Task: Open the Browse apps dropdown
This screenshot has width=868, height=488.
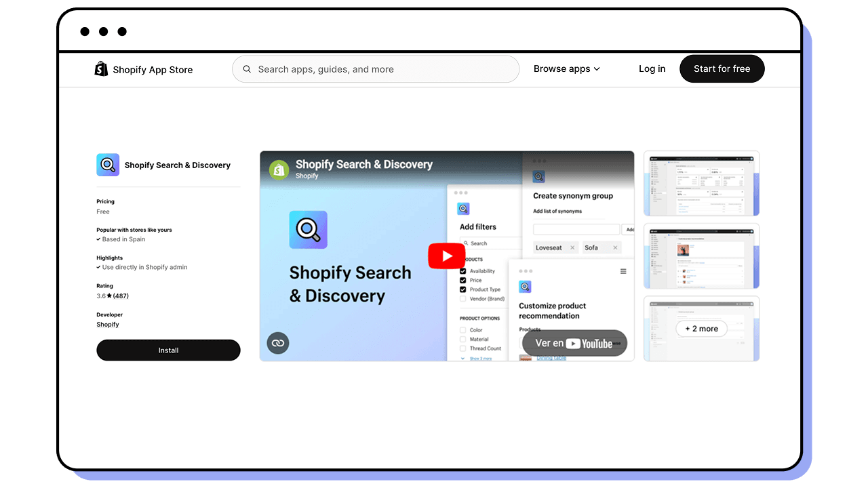Action: tap(567, 68)
